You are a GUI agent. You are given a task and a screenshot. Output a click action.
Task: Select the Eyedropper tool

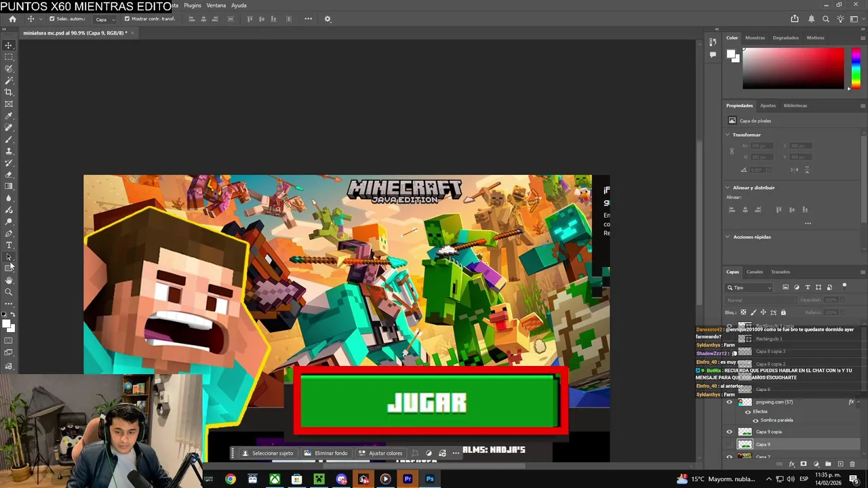9,116
